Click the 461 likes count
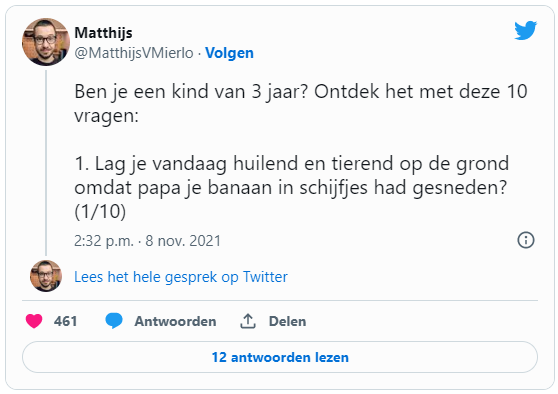This screenshot has height=394, width=558. pyautogui.click(x=65, y=321)
